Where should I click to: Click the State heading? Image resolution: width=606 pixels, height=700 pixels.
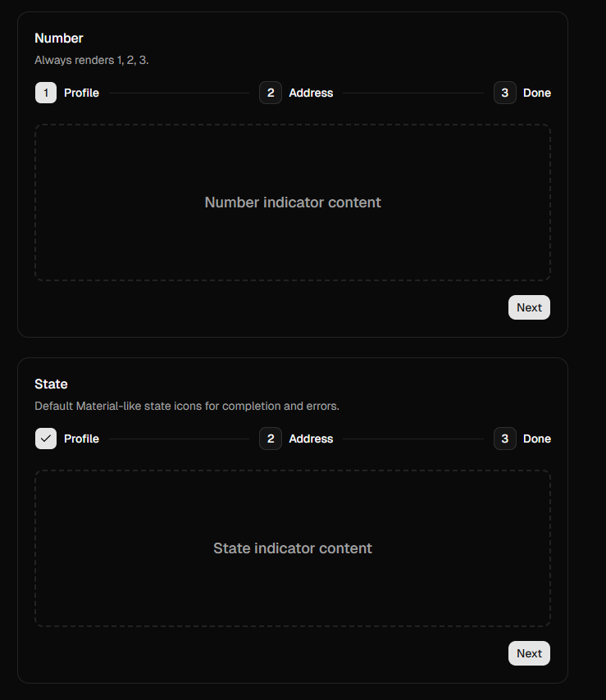point(51,384)
